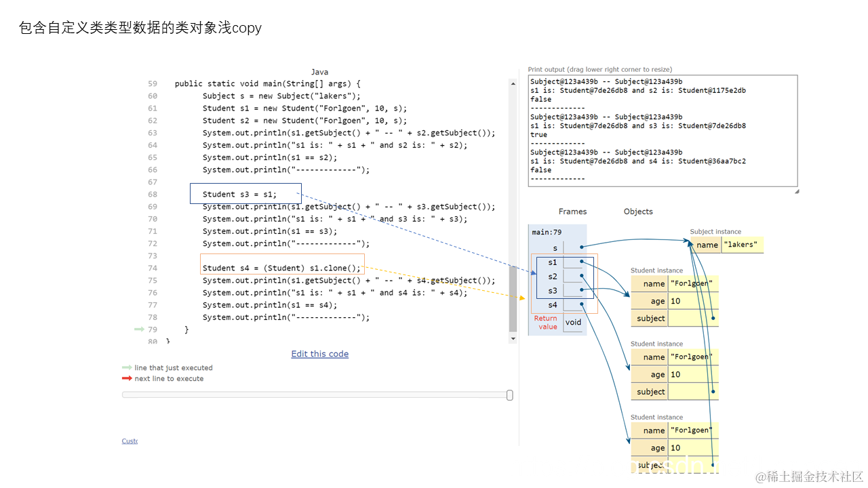Click the line "Student s4 = (Student) s1.clone();"
Screen dimensions: 868x488
tap(281, 268)
